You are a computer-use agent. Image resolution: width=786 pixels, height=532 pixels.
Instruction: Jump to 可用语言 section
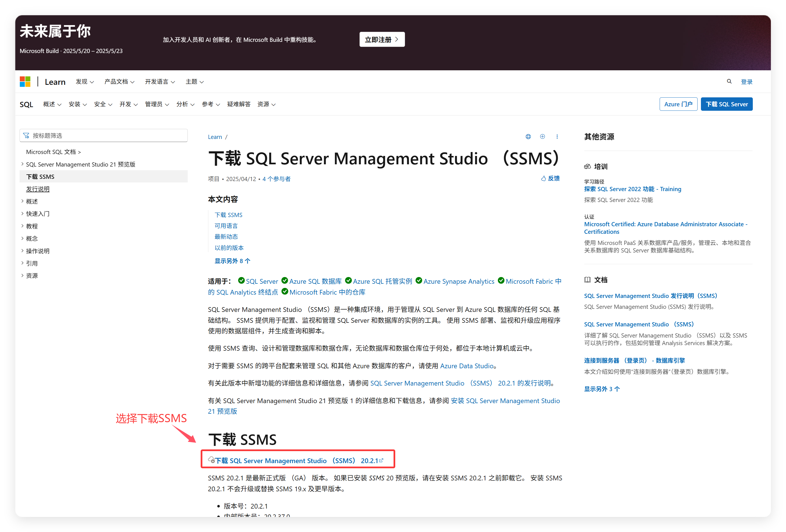226,226
